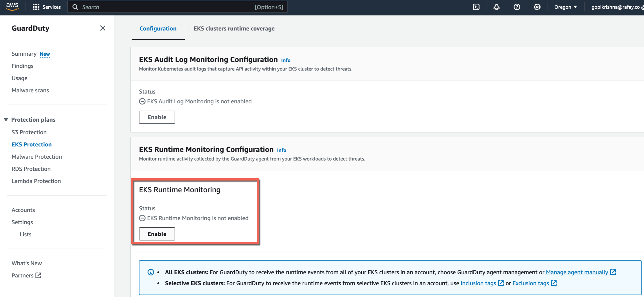Switch to the Configuration tab
Viewport: 644px width, 297px height.
coord(158,29)
